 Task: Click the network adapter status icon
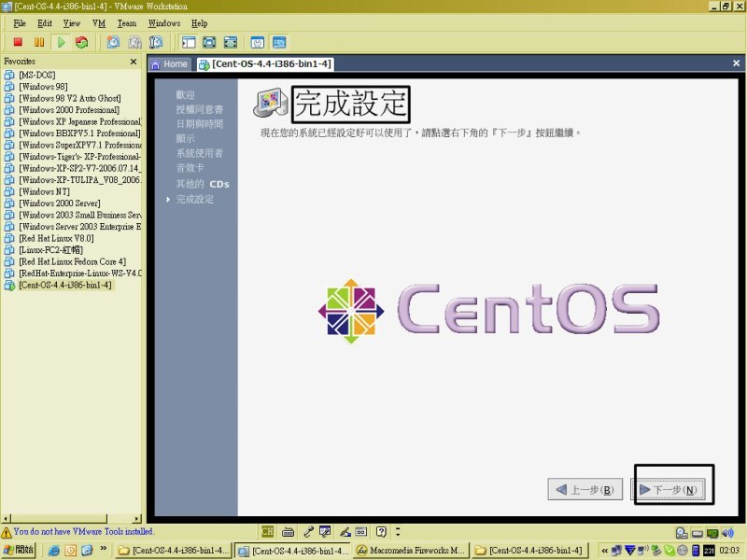tap(712, 533)
